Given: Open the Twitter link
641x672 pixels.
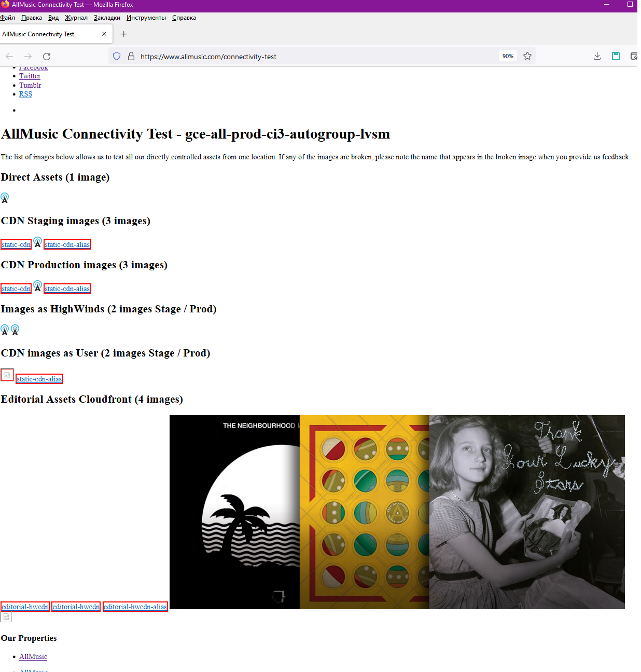Looking at the screenshot, I should point(30,76).
